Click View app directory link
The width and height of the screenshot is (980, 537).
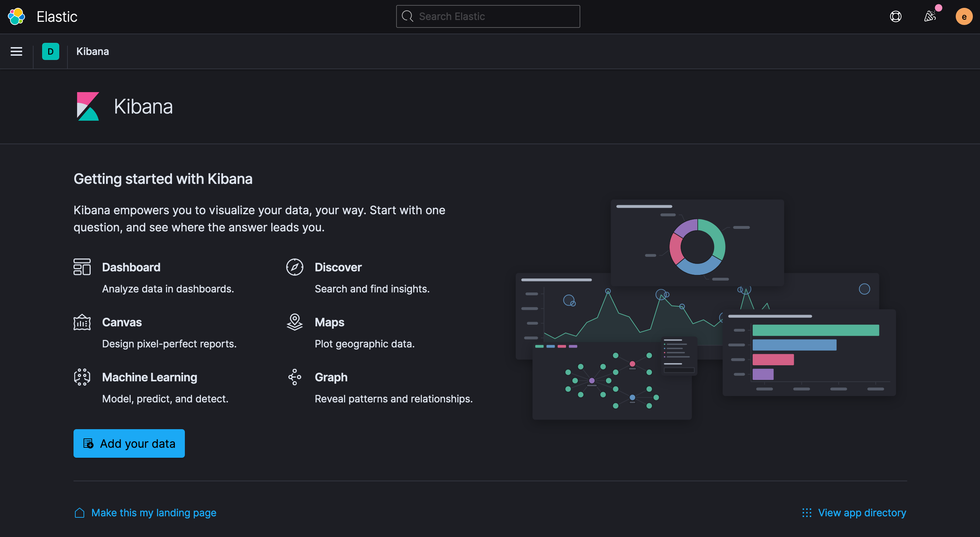coord(862,513)
